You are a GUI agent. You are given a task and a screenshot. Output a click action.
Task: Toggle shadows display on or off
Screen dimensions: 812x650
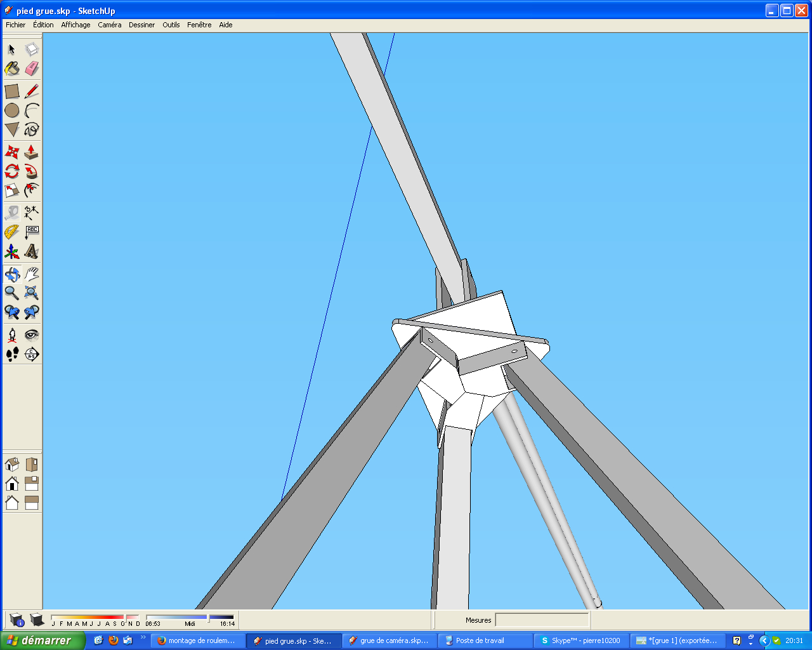tap(37, 620)
